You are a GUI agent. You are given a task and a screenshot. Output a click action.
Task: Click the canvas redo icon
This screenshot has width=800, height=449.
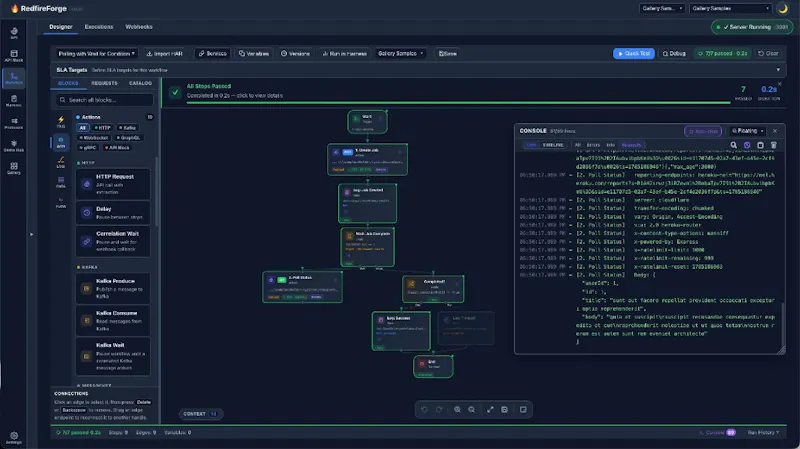(439, 409)
